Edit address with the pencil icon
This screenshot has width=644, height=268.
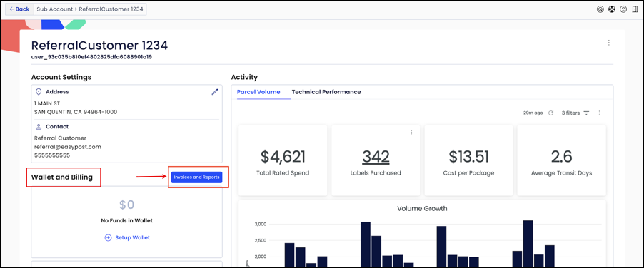(214, 92)
